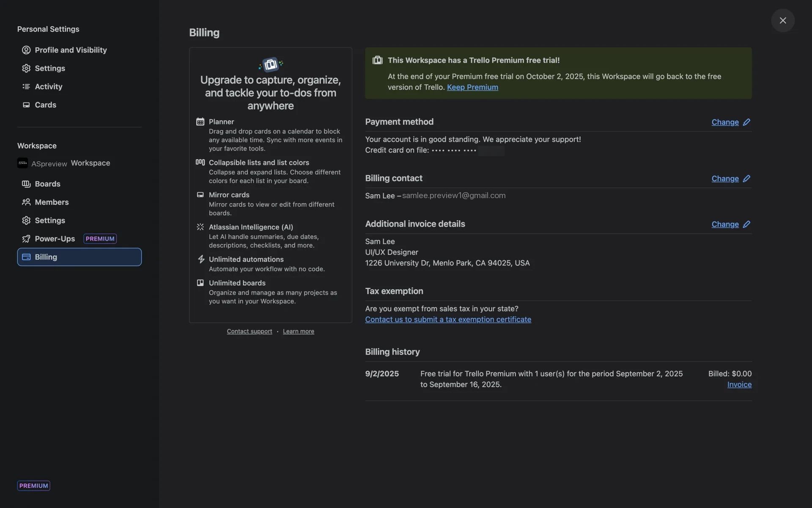Click the Tax exemption heading

pos(394,291)
